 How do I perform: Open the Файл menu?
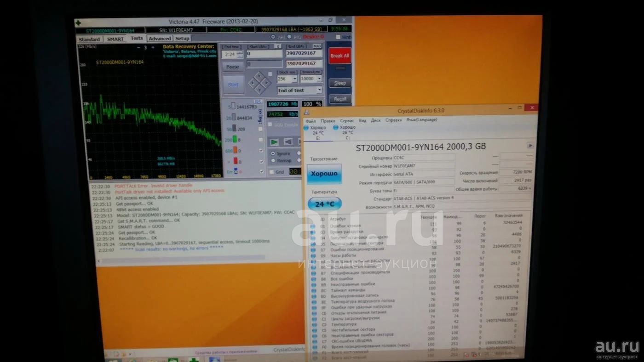click(310, 121)
